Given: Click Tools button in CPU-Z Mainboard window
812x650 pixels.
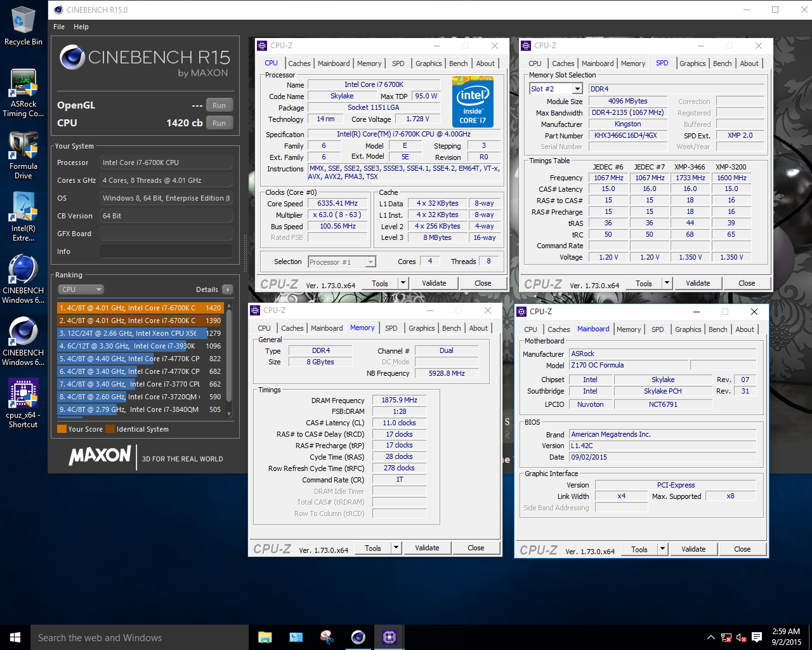Looking at the screenshot, I should 639,549.
